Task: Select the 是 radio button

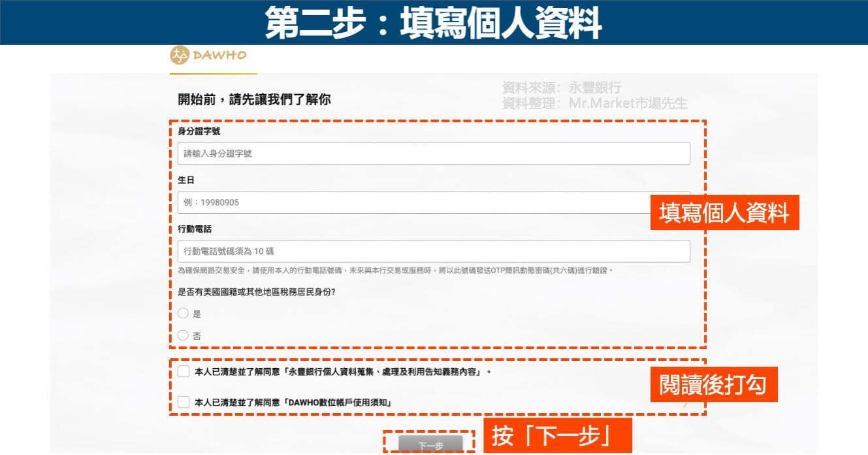Action: point(183,313)
